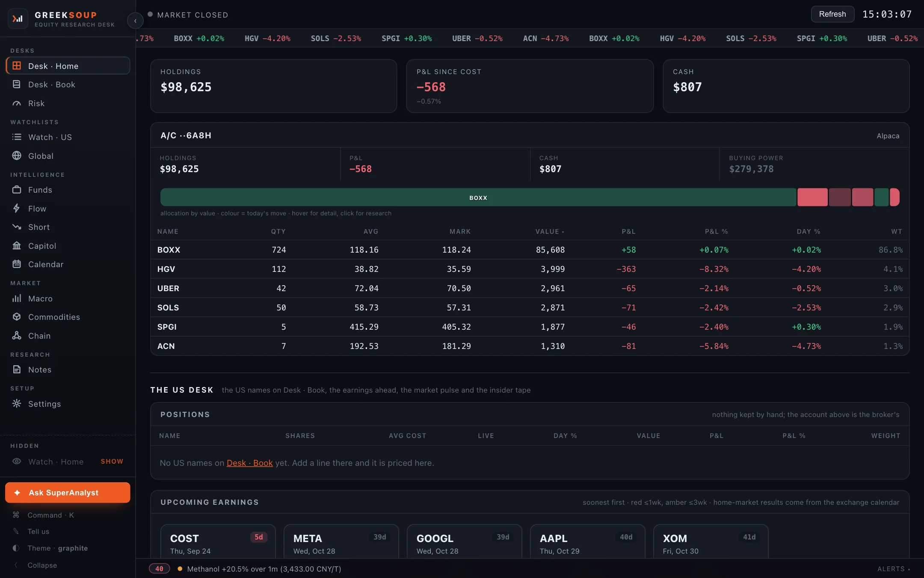
Task: Open Desk · Home grid icon
Action: pyautogui.click(x=17, y=66)
